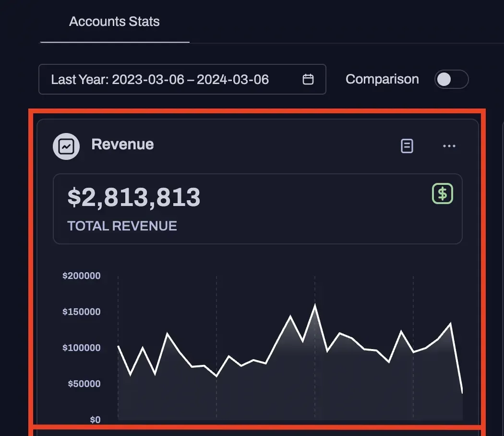
Task: Enable the Comparison toggle switch
Action: [x=451, y=79]
